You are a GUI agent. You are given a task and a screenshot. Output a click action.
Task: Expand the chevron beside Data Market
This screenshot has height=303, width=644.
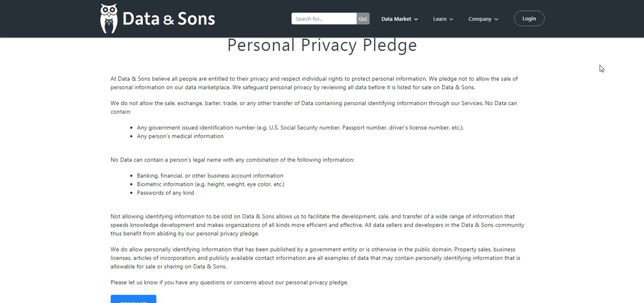click(416, 19)
